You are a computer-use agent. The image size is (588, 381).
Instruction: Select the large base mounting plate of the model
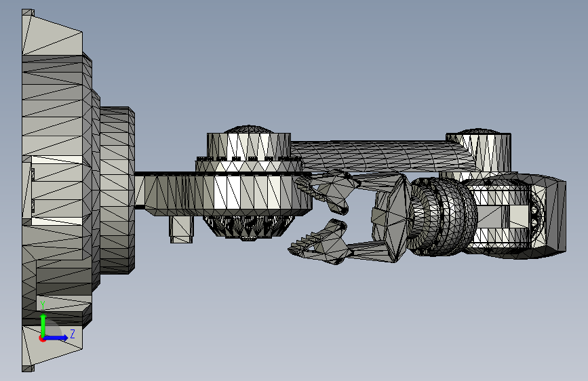56,190
